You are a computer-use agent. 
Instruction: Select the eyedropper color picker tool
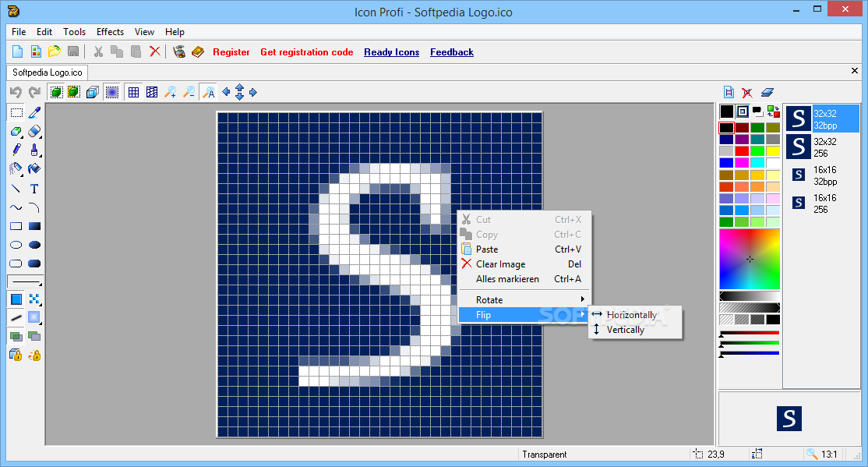(x=34, y=112)
